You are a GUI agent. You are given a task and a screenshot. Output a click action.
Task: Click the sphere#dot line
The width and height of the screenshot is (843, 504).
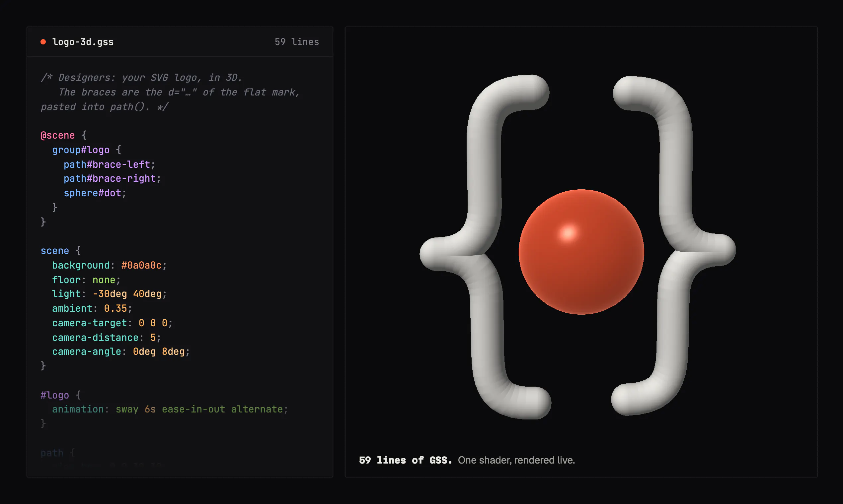(x=95, y=193)
